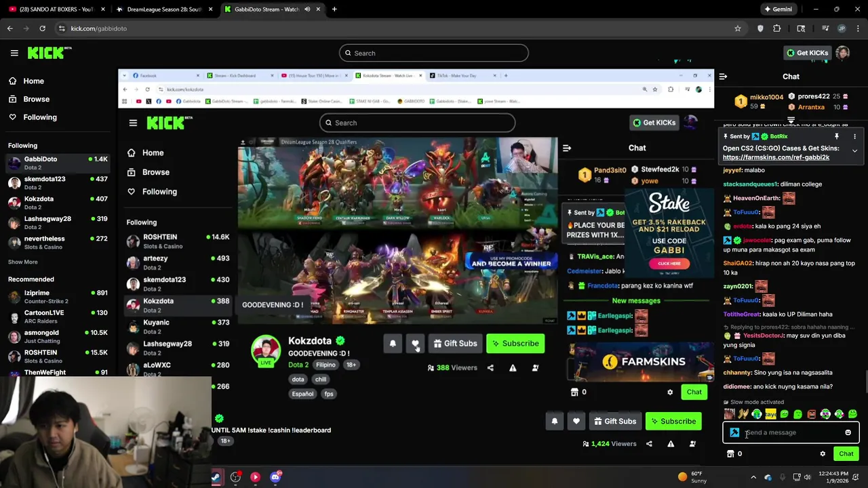
Task: Collapse the outer chat panel
Action: click(x=723, y=77)
